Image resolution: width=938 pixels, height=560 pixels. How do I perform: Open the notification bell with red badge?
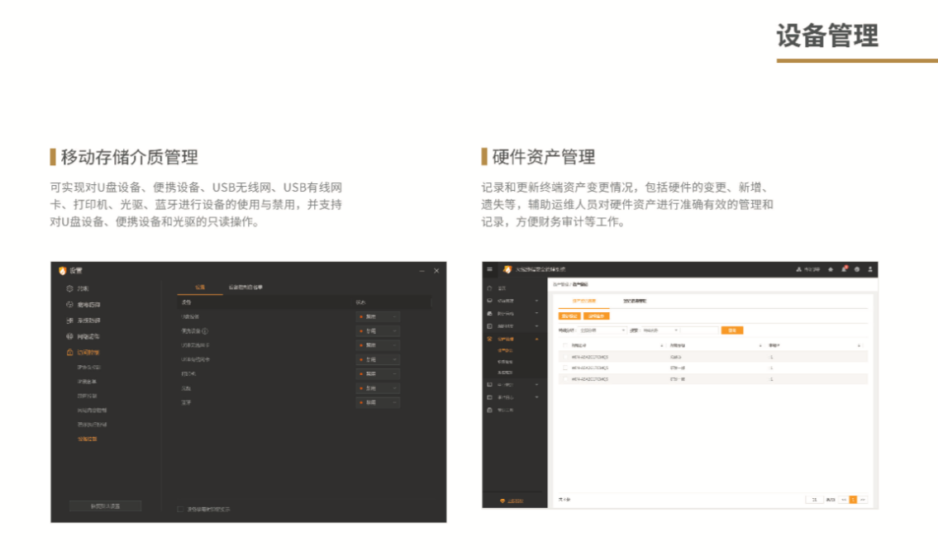click(844, 269)
